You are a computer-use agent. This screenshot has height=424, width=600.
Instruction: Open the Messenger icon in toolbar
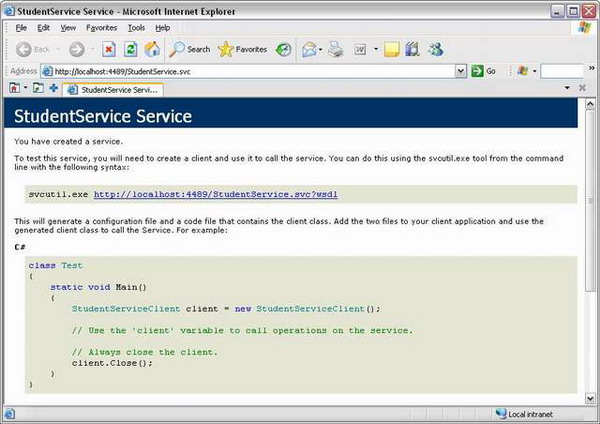click(435, 49)
